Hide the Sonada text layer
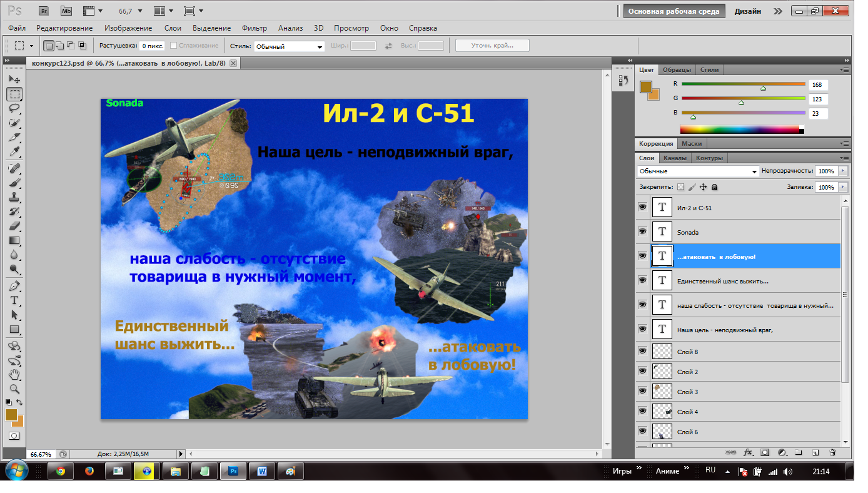This screenshot has height=493, width=868. pos(643,231)
